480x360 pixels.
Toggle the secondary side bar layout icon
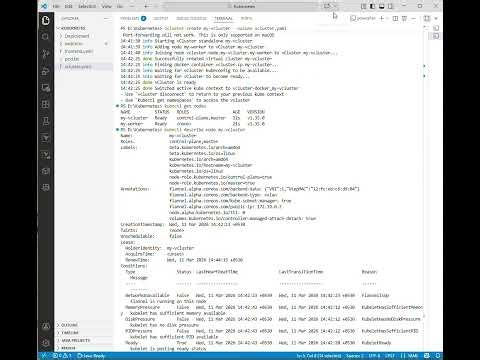tap(390, 6)
